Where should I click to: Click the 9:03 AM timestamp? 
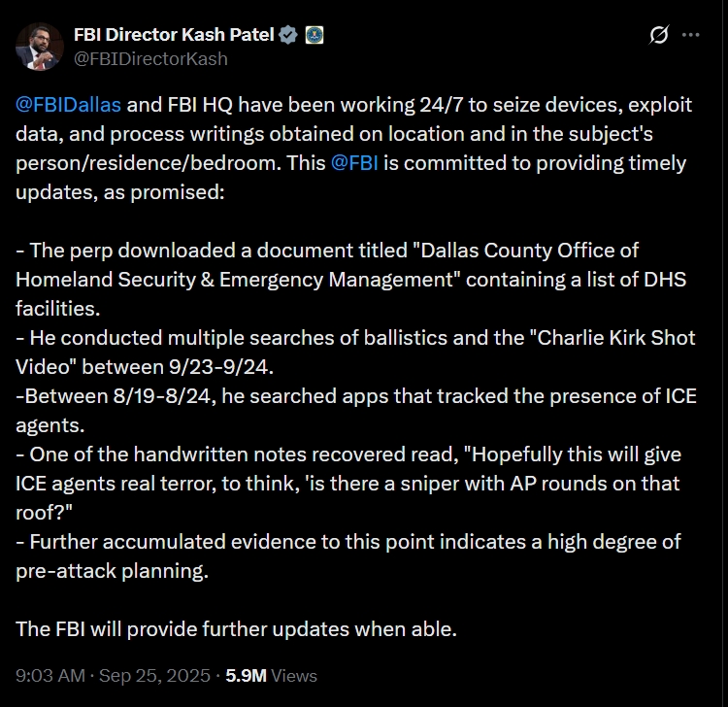(x=50, y=675)
